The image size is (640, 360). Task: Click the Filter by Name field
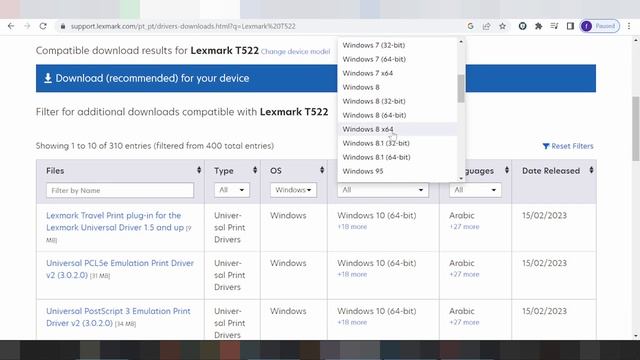120,190
